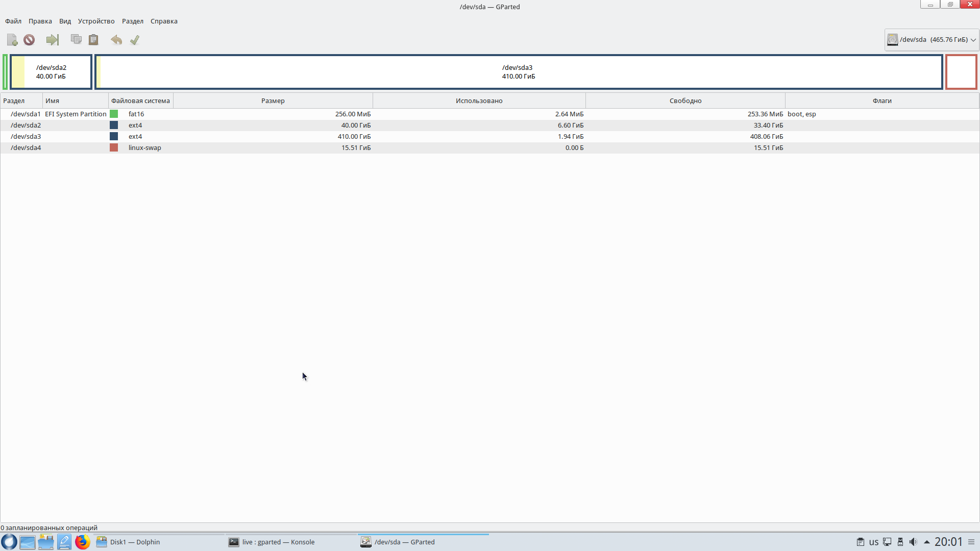Click the 15.51 ГиБ size of /dev/sda4
Screen dimensions: 980x551
356,147
